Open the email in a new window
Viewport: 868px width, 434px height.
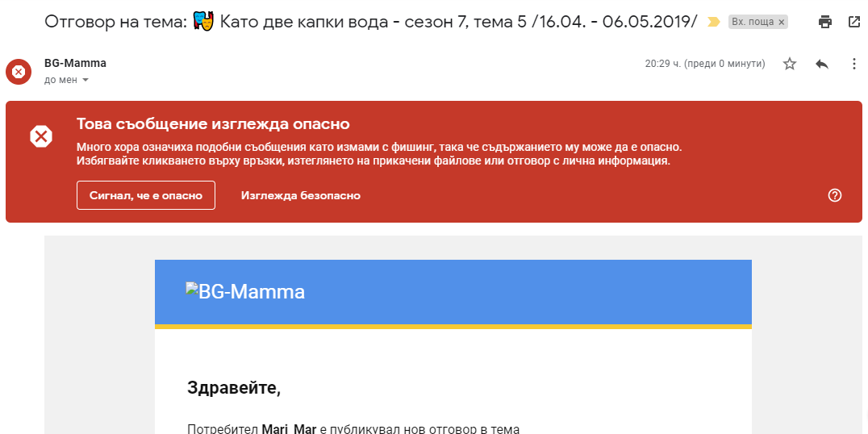854,22
